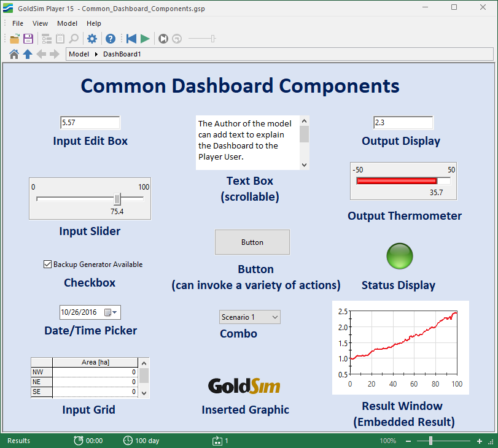Click the 100% zoom level text

coord(388,441)
